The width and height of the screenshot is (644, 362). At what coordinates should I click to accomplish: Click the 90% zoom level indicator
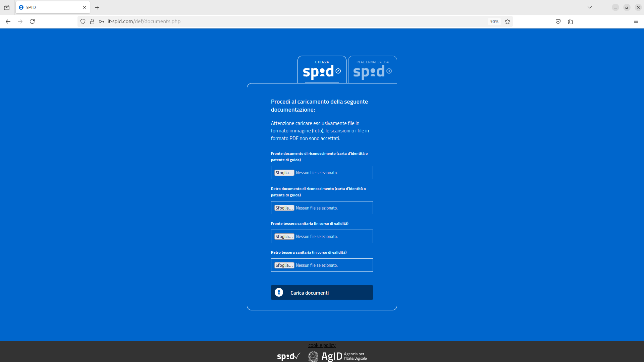point(494,21)
